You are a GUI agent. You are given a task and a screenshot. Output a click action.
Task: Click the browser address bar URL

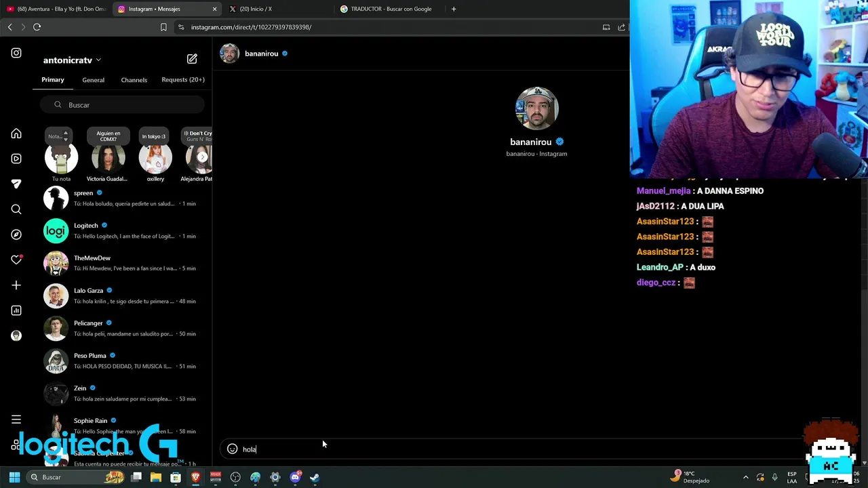251,27
